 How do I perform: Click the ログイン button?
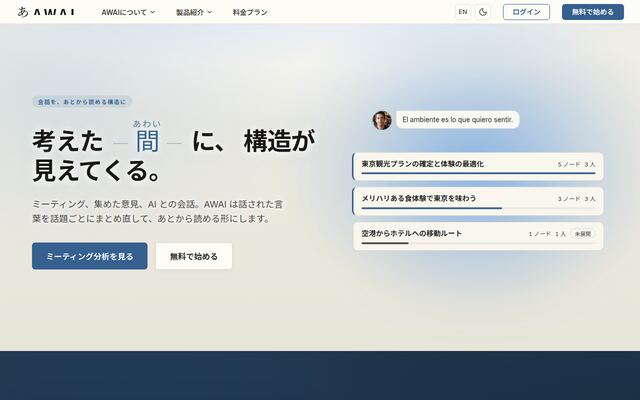pyautogui.click(x=526, y=12)
